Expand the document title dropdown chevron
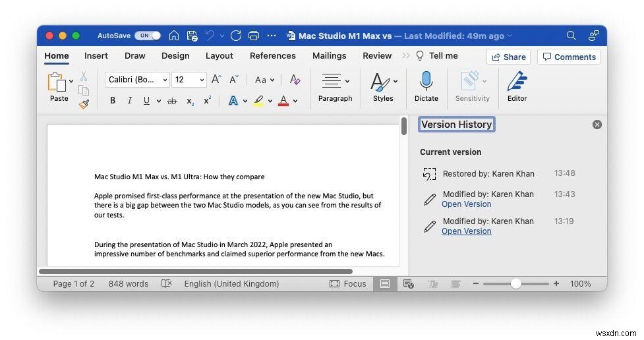The width and height of the screenshot is (644, 340). (x=510, y=36)
